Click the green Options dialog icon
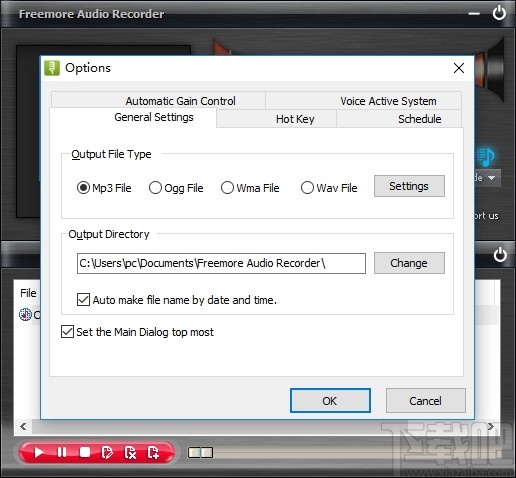 (52, 68)
